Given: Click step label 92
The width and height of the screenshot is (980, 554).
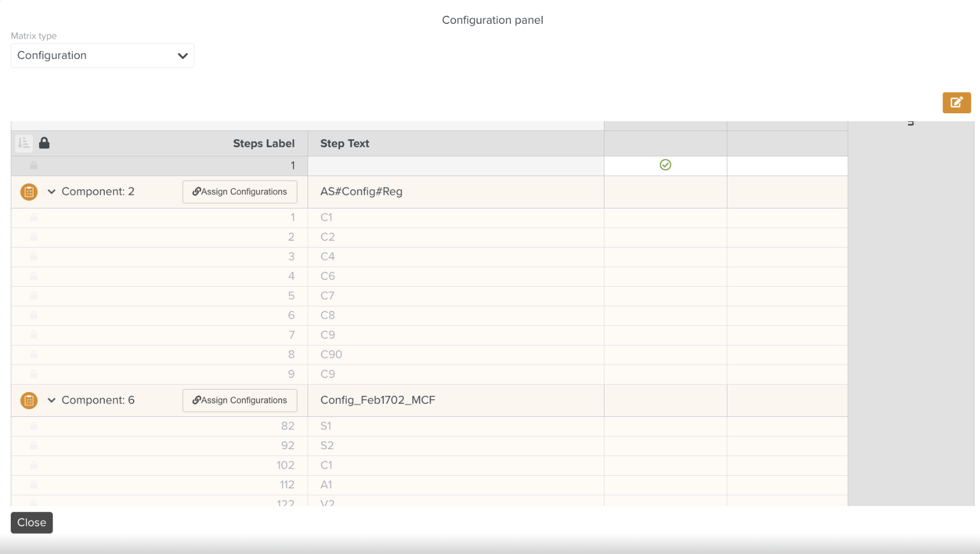Looking at the screenshot, I should coord(288,446).
